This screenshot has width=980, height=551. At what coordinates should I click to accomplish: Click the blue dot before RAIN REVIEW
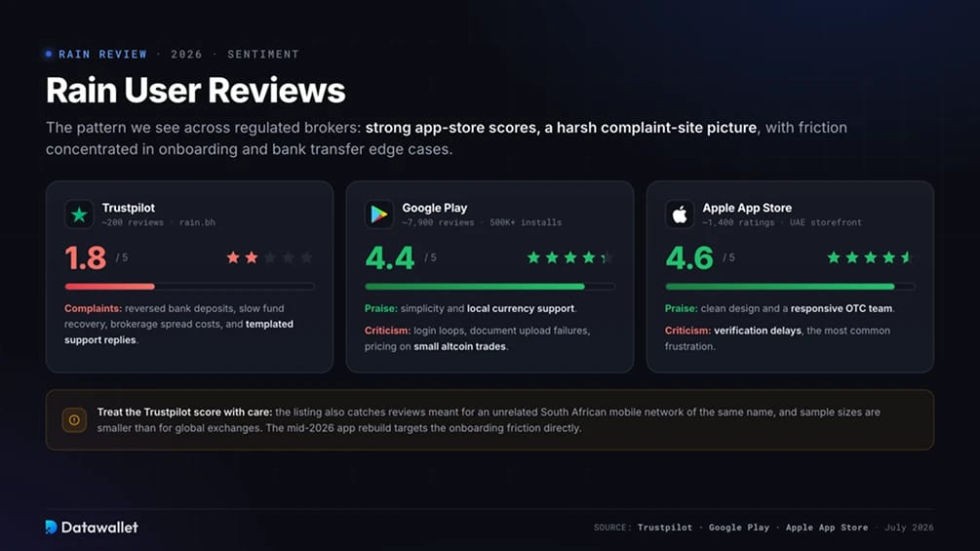pos(49,55)
